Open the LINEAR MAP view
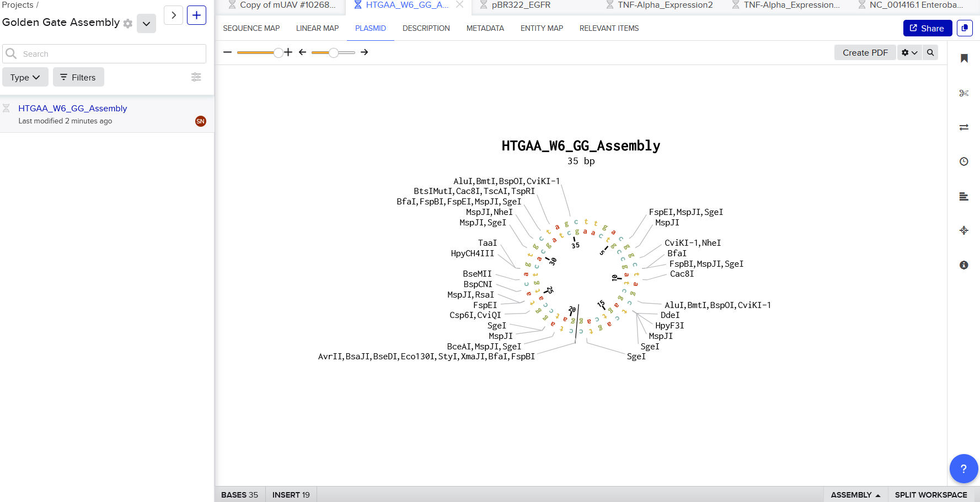 pyautogui.click(x=318, y=28)
